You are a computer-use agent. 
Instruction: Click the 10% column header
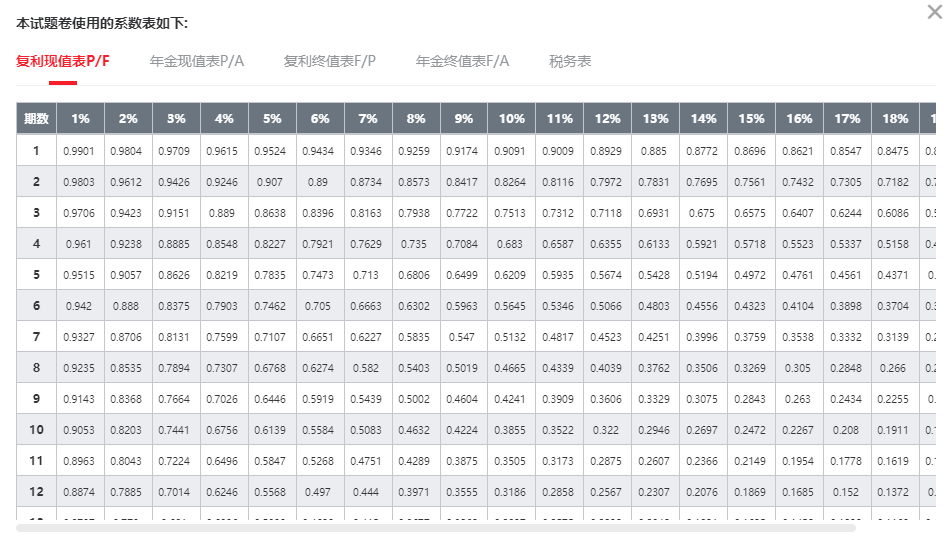pyautogui.click(x=512, y=118)
